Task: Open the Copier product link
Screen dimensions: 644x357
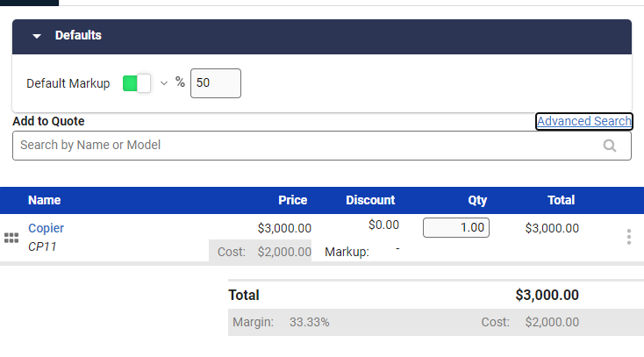Action: pyautogui.click(x=46, y=228)
